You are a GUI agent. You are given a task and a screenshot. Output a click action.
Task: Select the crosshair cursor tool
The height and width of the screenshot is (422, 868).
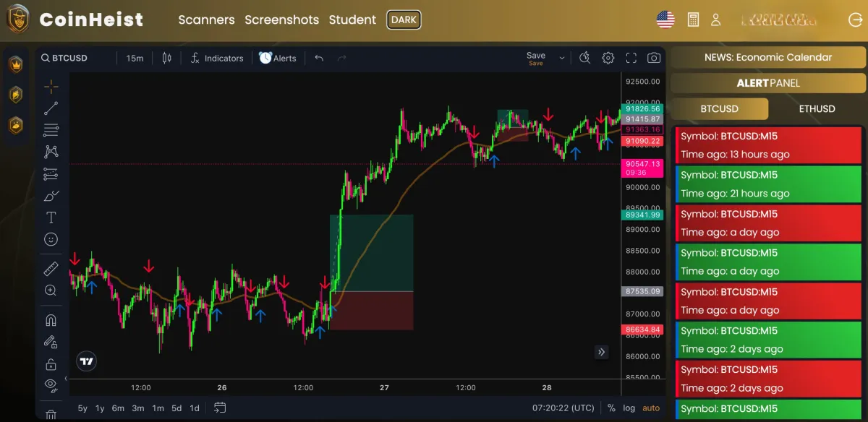coord(51,87)
